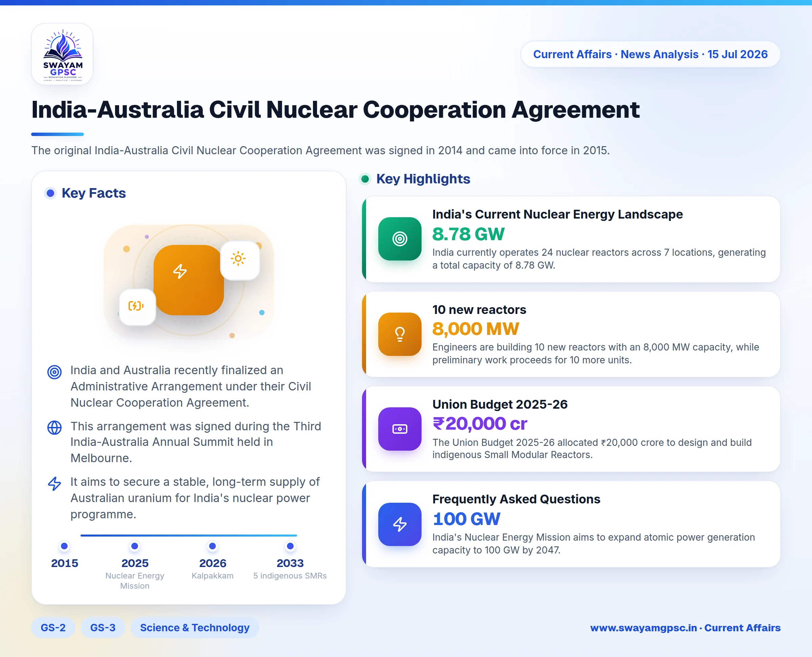This screenshot has width=812, height=657.
Task: Select the 2015 timeline marker
Action: coord(64,546)
